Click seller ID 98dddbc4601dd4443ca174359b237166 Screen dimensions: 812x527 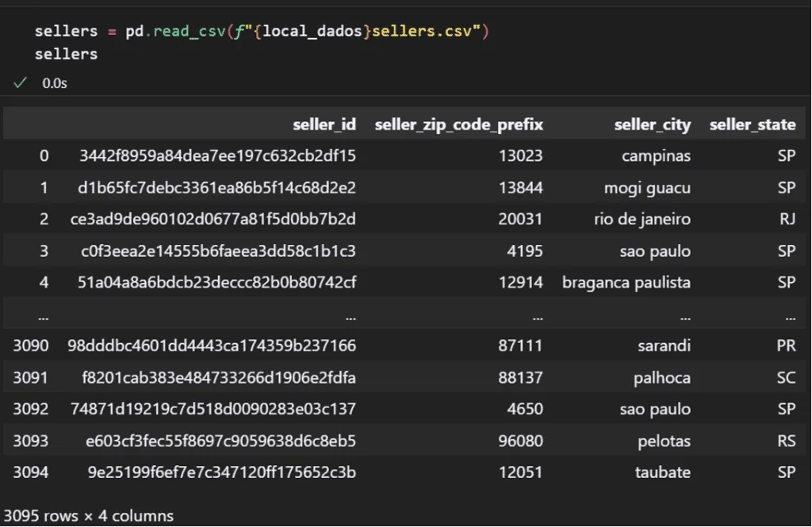click(x=212, y=346)
